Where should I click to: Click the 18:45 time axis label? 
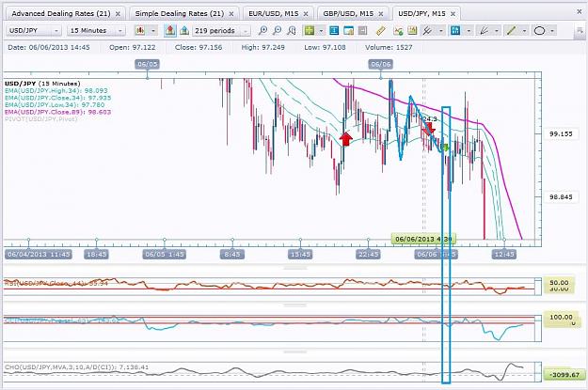click(96, 255)
